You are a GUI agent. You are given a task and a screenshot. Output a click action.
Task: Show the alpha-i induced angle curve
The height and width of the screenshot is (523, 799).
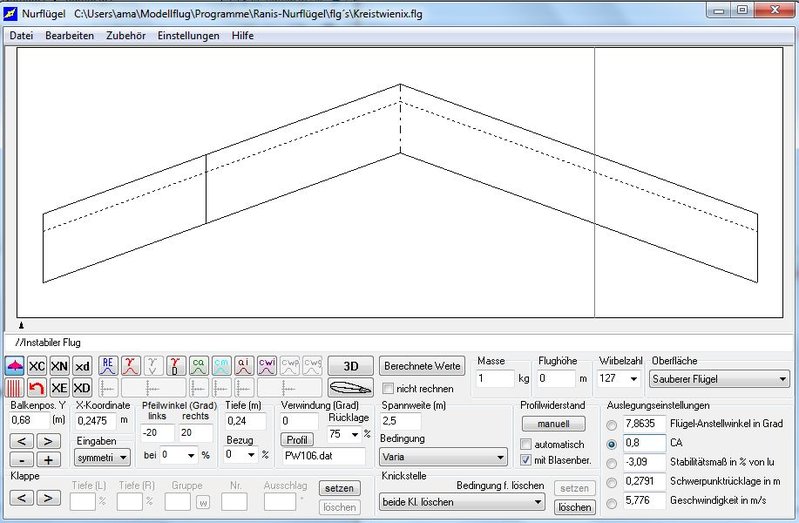[x=244, y=366]
